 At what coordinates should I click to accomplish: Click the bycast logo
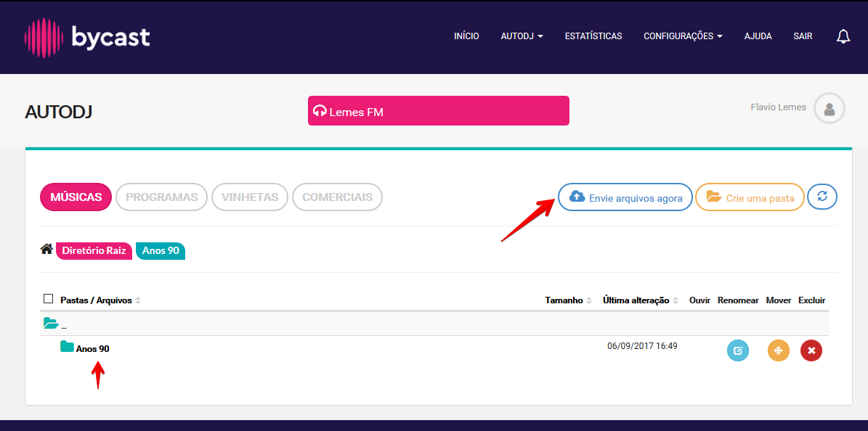(87, 38)
